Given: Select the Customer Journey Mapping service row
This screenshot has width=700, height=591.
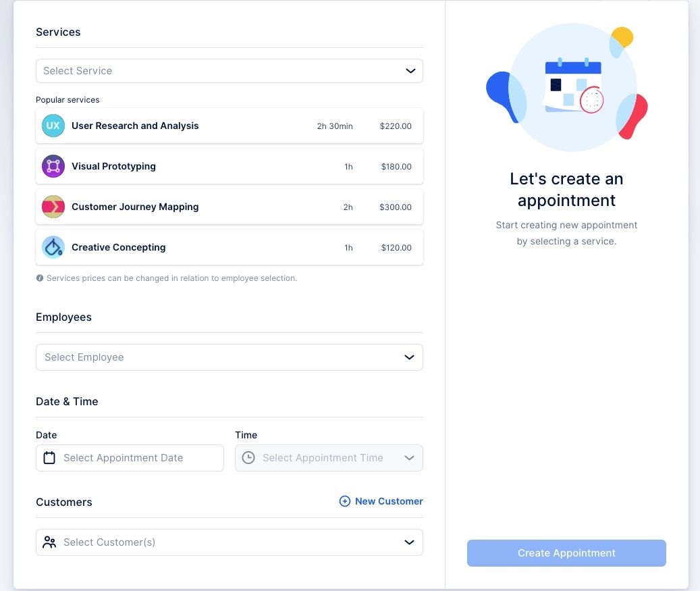Looking at the screenshot, I should pos(230,207).
